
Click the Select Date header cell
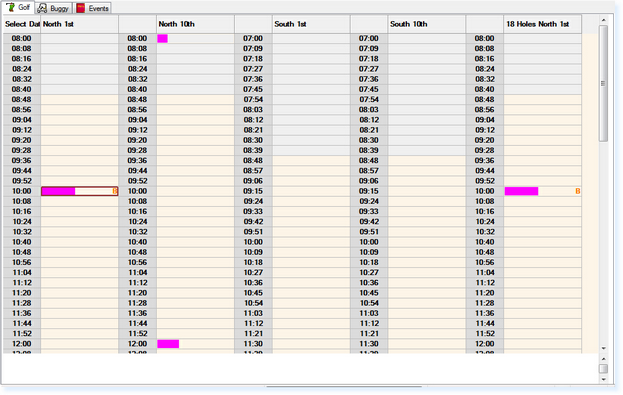pyautogui.click(x=22, y=24)
